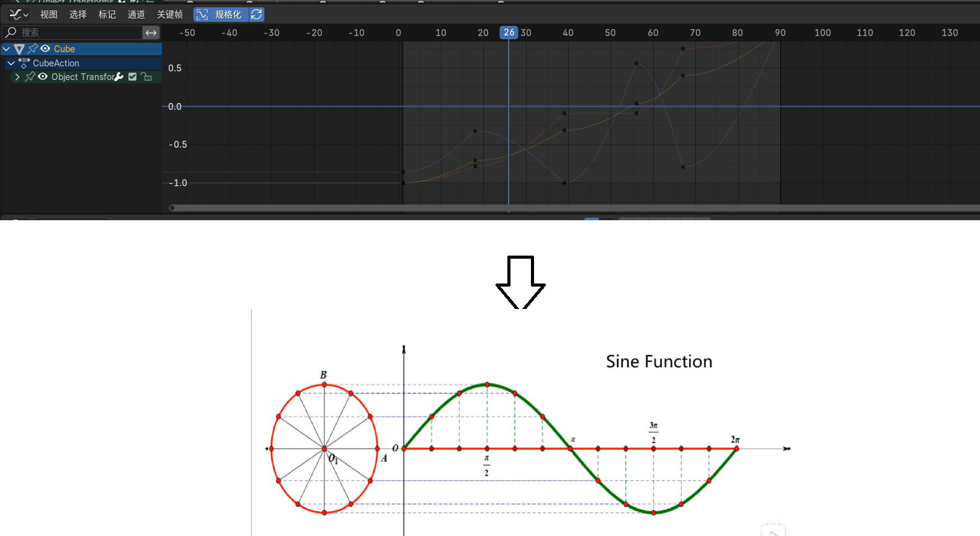Image resolution: width=980 pixels, height=536 pixels.
Task: Click the current frame 26 indicator
Action: coord(509,32)
